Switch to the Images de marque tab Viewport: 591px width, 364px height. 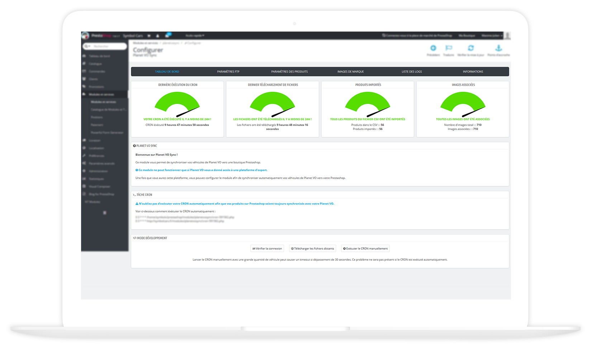[x=350, y=72]
